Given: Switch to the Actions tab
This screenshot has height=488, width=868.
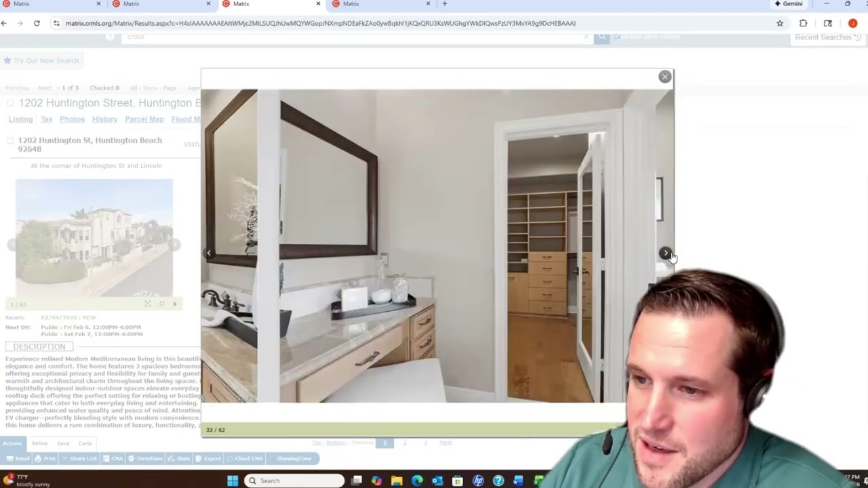Looking at the screenshot, I should click(x=12, y=443).
